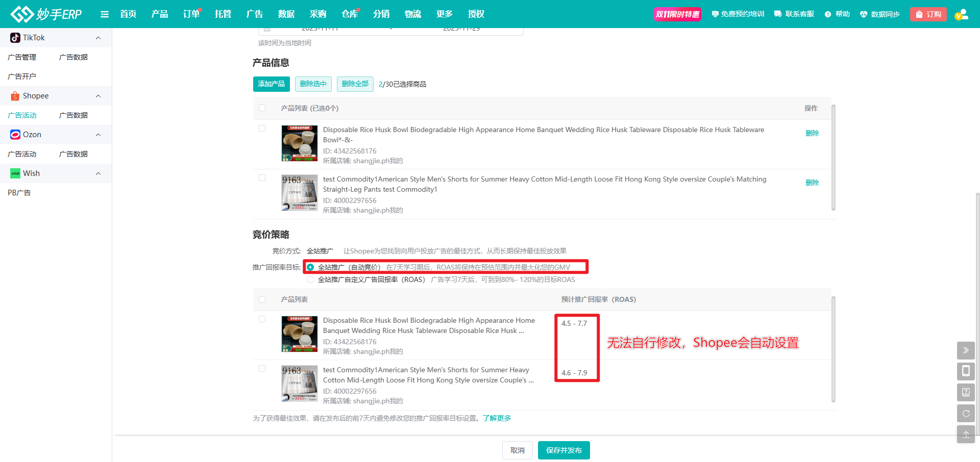Collapse the Ozon sidebar section

[99, 135]
